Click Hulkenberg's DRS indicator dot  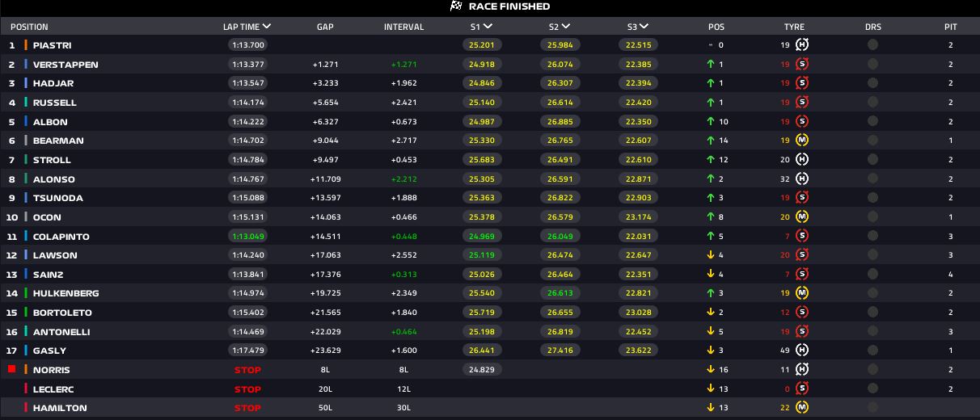click(872, 293)
